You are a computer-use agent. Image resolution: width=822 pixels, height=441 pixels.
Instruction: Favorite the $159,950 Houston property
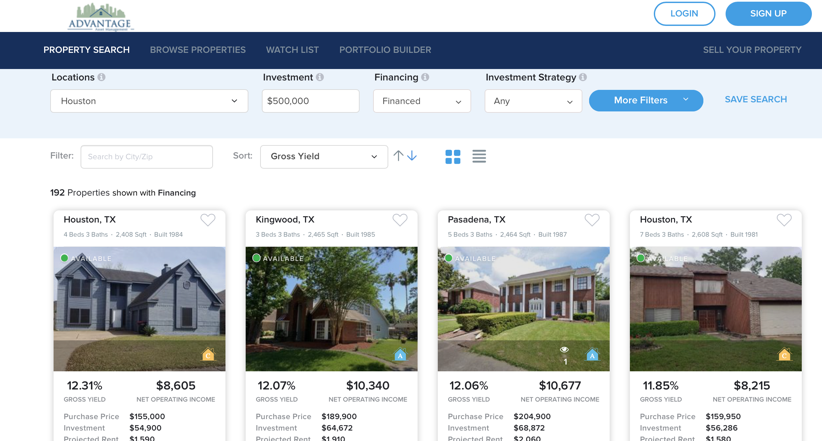pyautogui.click(x=784, y=220)
